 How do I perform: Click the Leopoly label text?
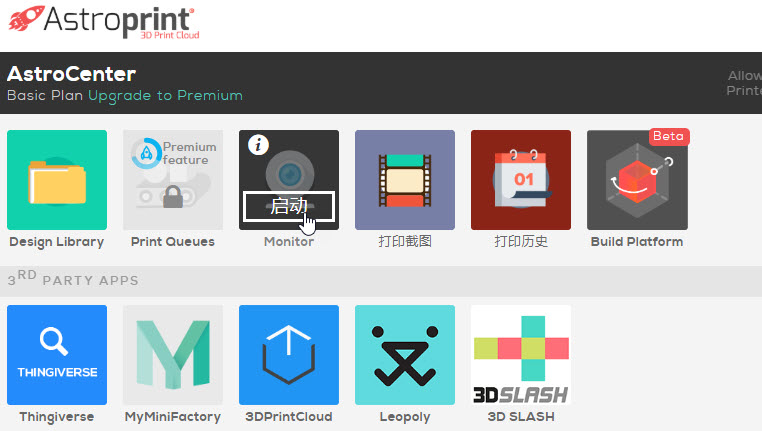(405, 417)
